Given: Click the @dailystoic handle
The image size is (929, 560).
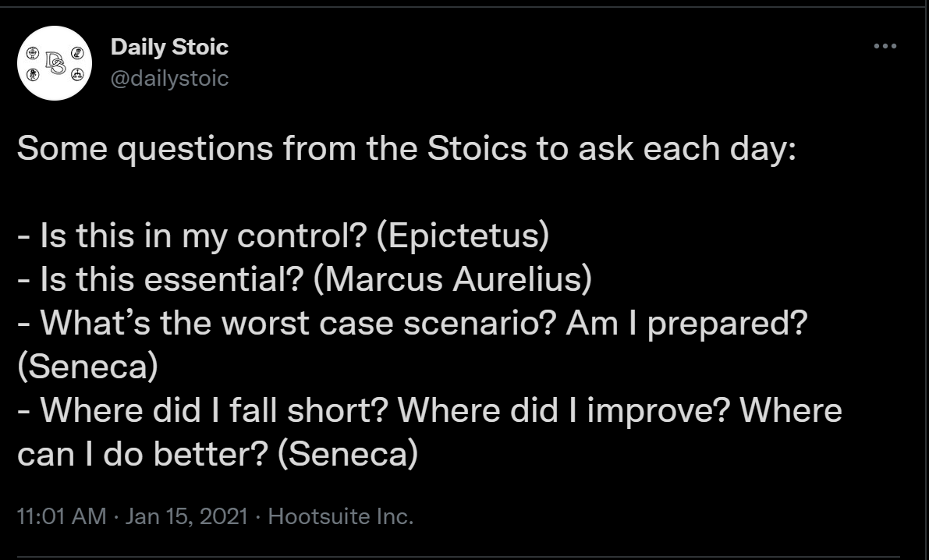Looking at the screenshot, I should (x=169, y=78).
